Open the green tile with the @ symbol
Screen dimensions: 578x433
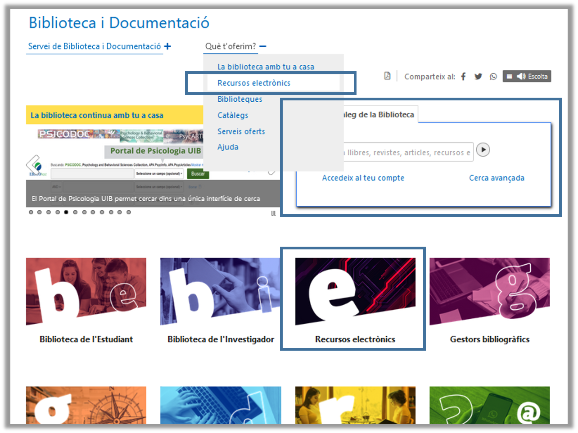coord(490,405)
